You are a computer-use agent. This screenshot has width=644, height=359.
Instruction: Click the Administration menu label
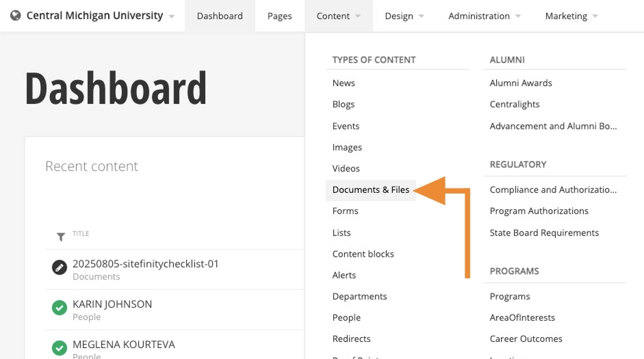tap(479, 16)
